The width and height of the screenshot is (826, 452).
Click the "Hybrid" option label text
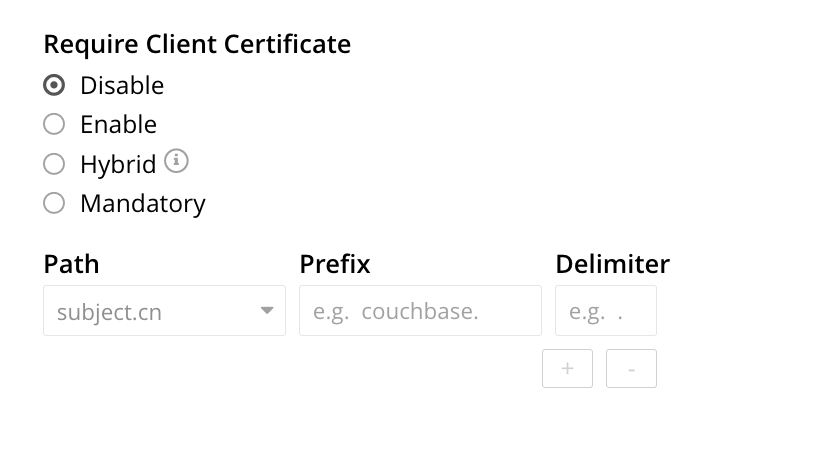pyautogui.click(x=118, y=164)
